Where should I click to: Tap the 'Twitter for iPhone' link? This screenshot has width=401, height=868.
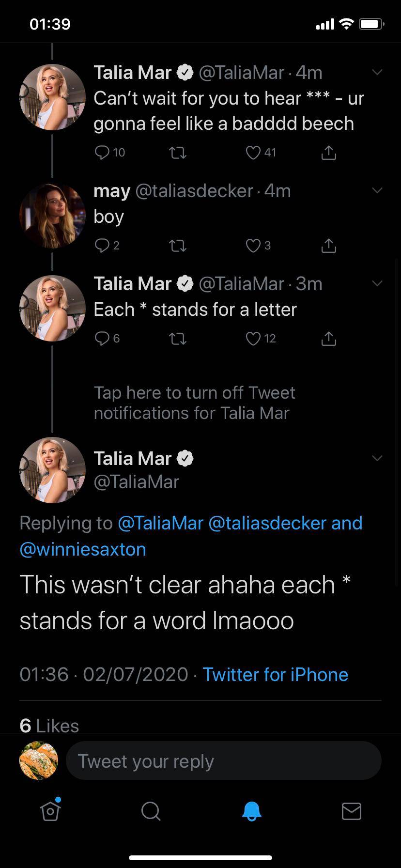coord(275,674)
